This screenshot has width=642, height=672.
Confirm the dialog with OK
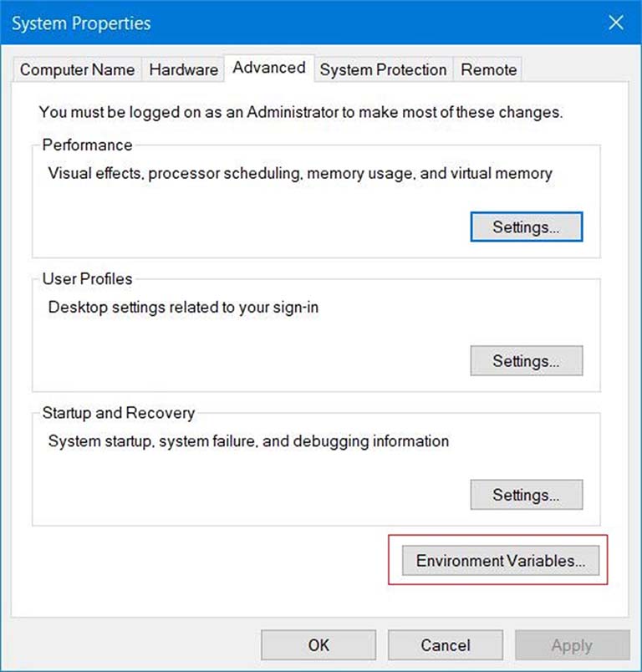318,645
